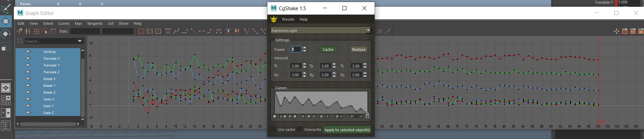Viewport: 644px width, 139px height.
Task: Select the Insert Keys tool
Action: 28,31
